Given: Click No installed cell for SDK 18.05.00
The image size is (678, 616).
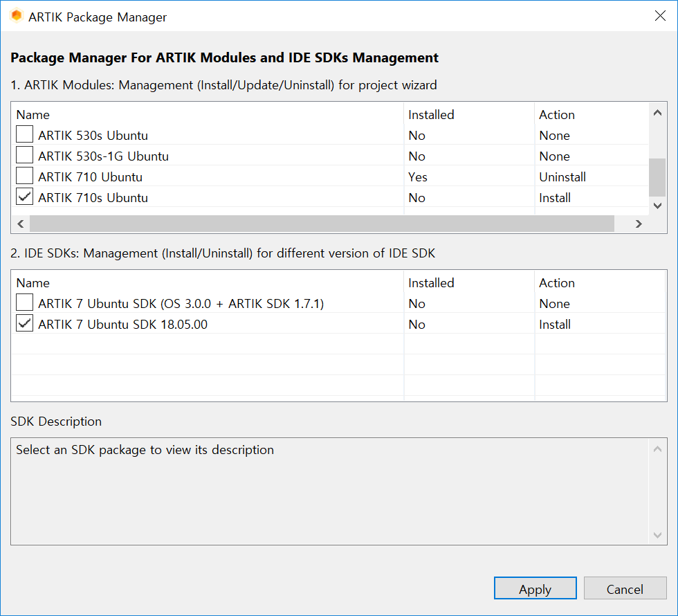Looking at the screenshot, I should tap(416, 325).
